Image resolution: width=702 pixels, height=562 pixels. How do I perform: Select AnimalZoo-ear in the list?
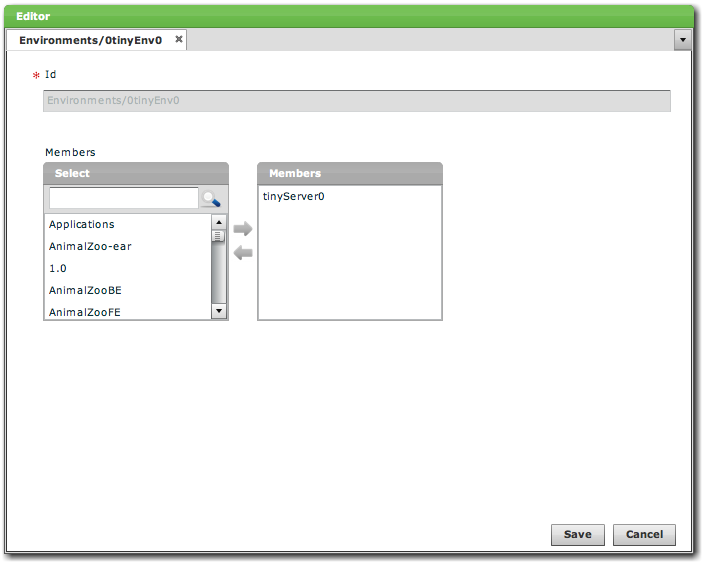tap(90, 247)
